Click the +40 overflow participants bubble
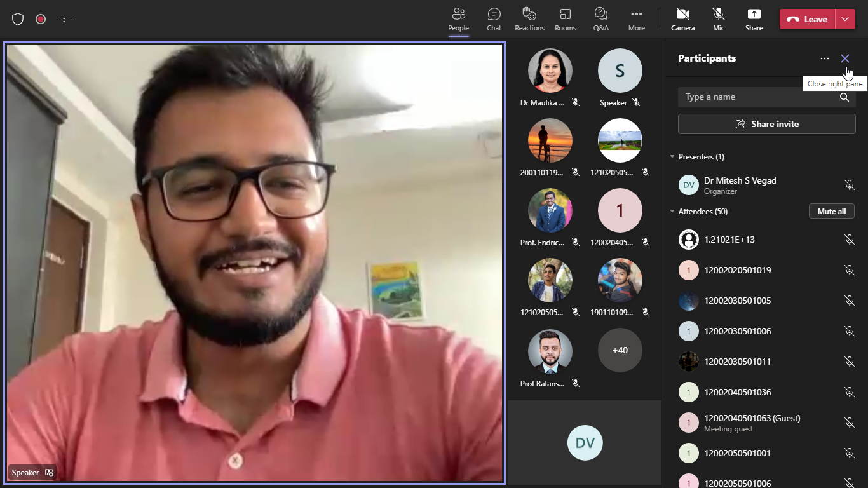 620,350
